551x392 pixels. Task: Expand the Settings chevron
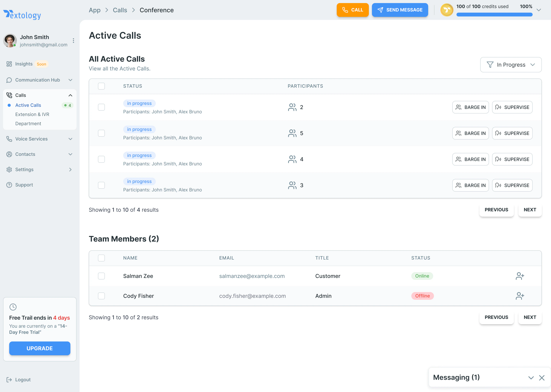pos(70,170)
